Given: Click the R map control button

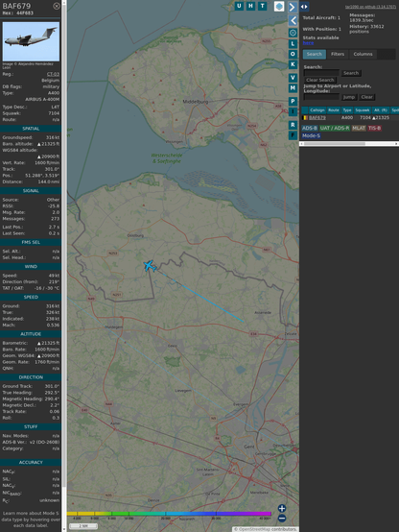Looking at the screenshot, I should pyautogui.click(x=293, y=125).
